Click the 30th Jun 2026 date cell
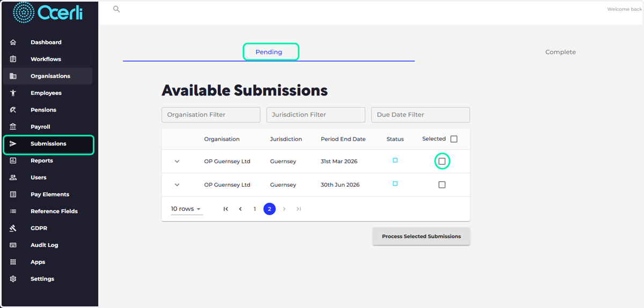Viewport: 644px width, 308px height. 340,185
